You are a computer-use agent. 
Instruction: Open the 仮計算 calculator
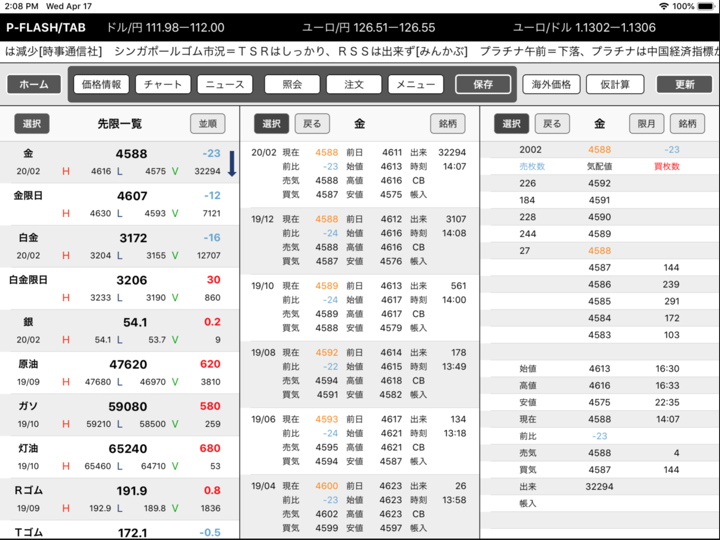click(x=614, y=85)
